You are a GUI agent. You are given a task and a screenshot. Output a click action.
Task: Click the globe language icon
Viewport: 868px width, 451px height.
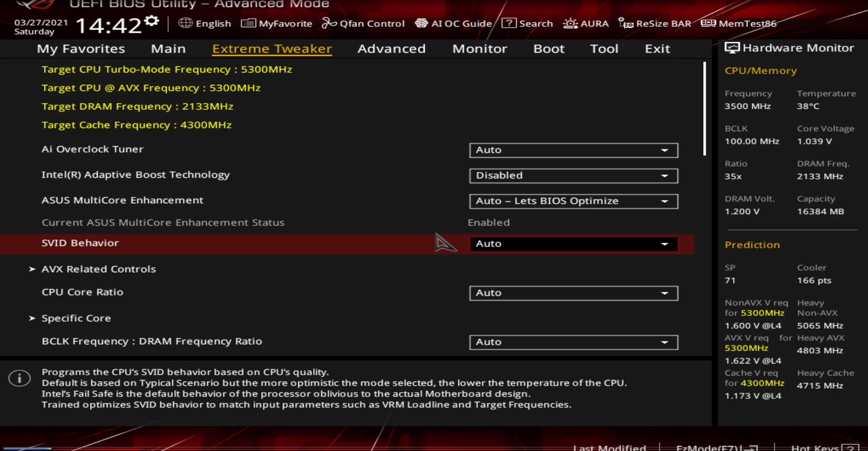(x=185, y=23)
